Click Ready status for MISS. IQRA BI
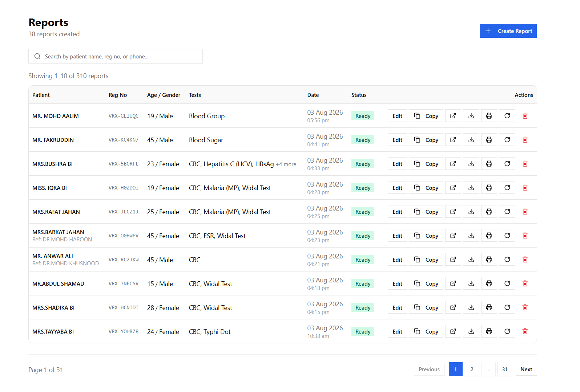Viewport: 580px width, 392px height. (x=363, y=188)
